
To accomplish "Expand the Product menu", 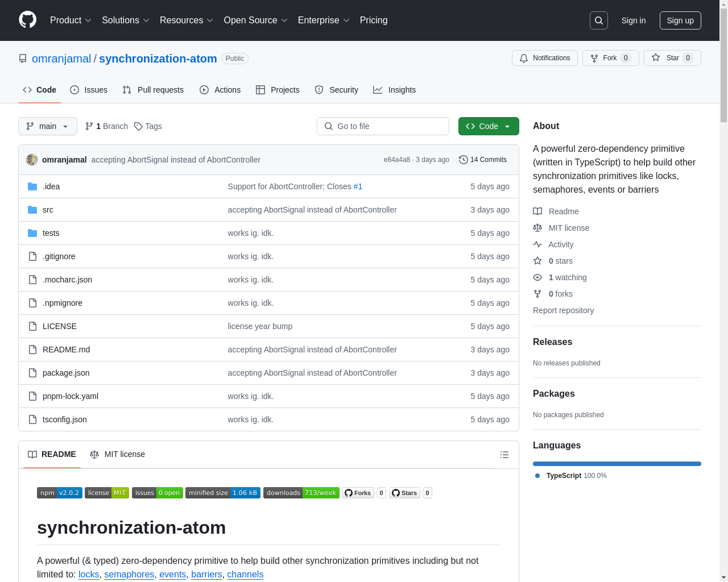I will 71,20.
